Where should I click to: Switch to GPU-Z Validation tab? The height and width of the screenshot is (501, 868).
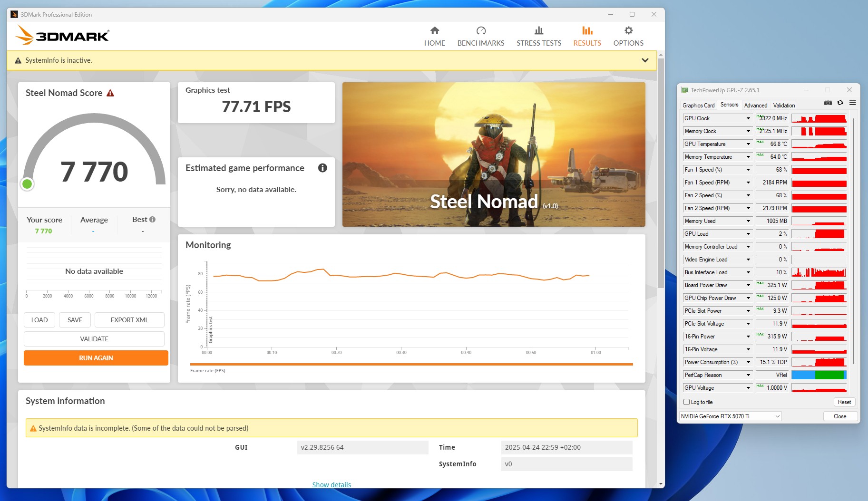(784, 106)
